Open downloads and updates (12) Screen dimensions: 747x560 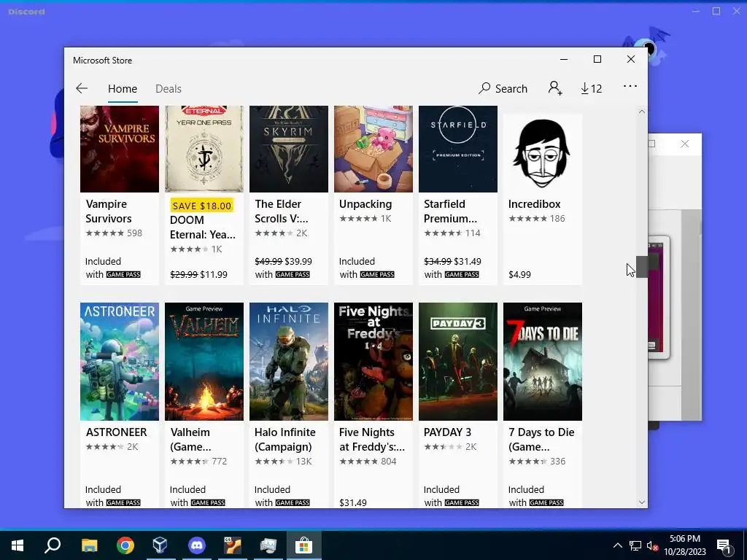[x=591, y=88]
